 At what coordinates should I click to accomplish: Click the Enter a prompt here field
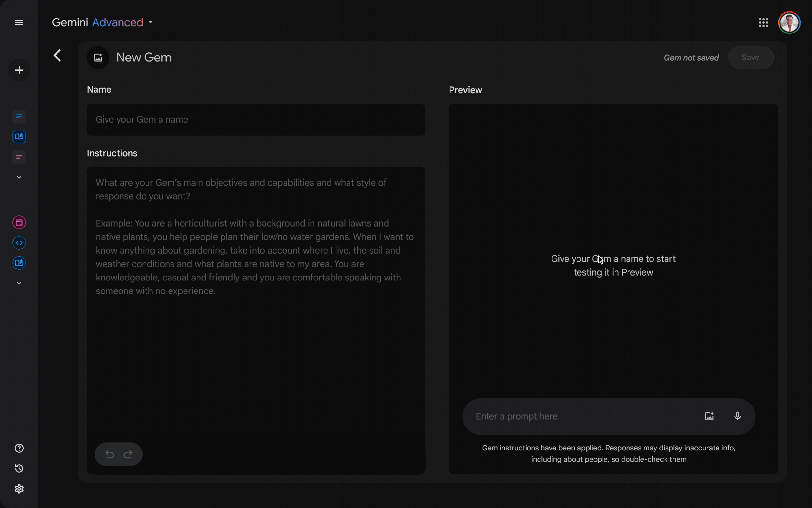click(584, 416)
